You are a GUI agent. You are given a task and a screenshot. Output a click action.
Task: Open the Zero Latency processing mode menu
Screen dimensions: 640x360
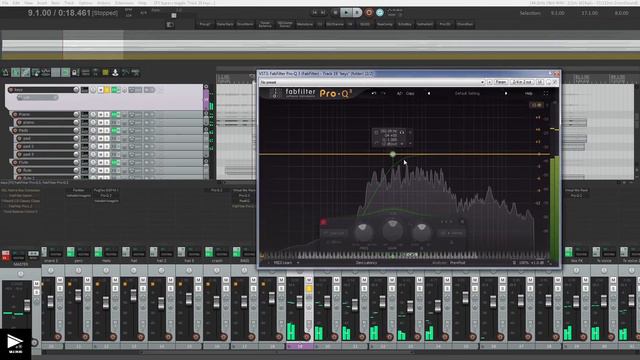(x=366, y=263)
